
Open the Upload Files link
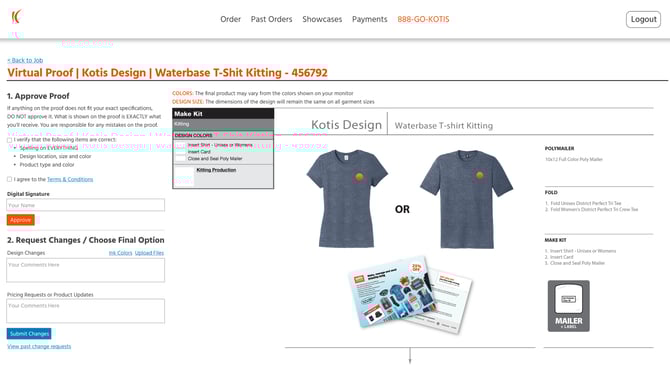(x=149, y=253)
